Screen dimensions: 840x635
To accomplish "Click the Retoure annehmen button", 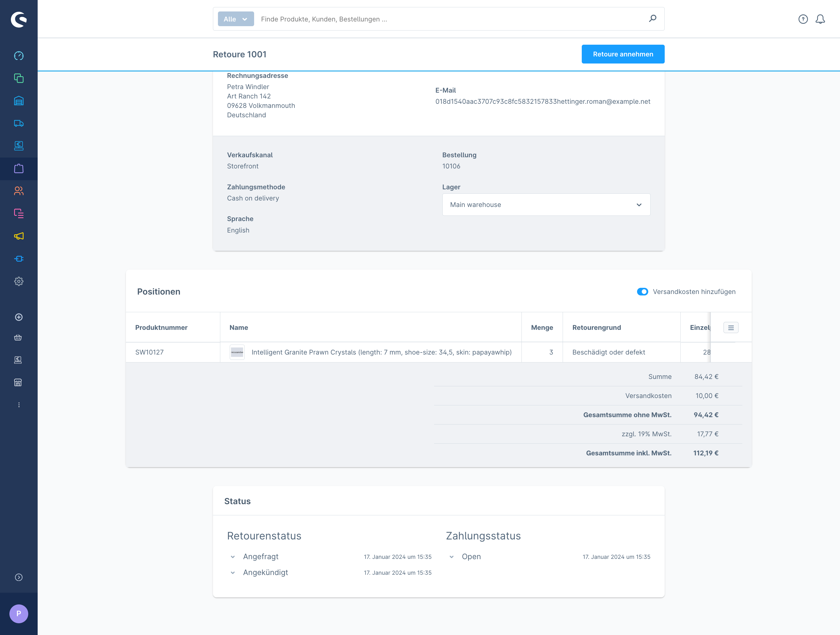I will (623, 54).
